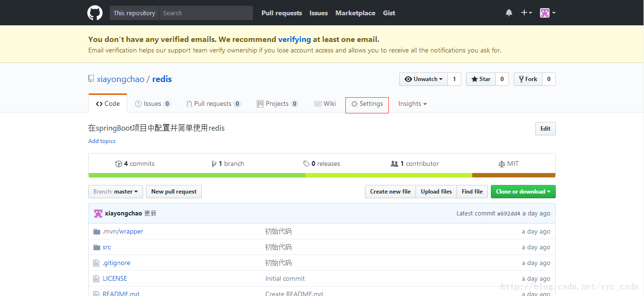This screenshot has height=296, width=644.
Task: Open the notifications bell icon
Action: point(509,13)
